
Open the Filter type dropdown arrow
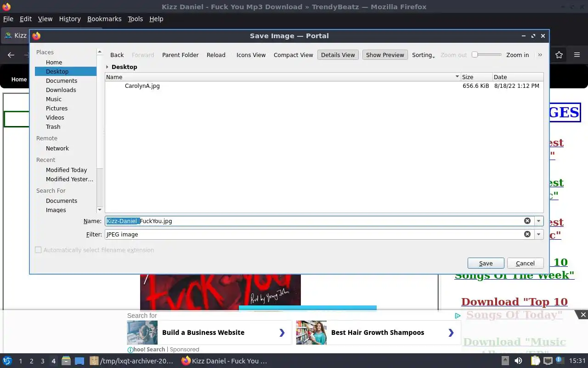click(539, 234)
